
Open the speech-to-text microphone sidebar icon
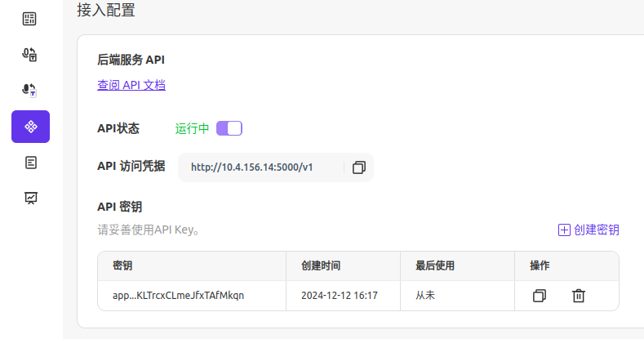coord(29,90)
